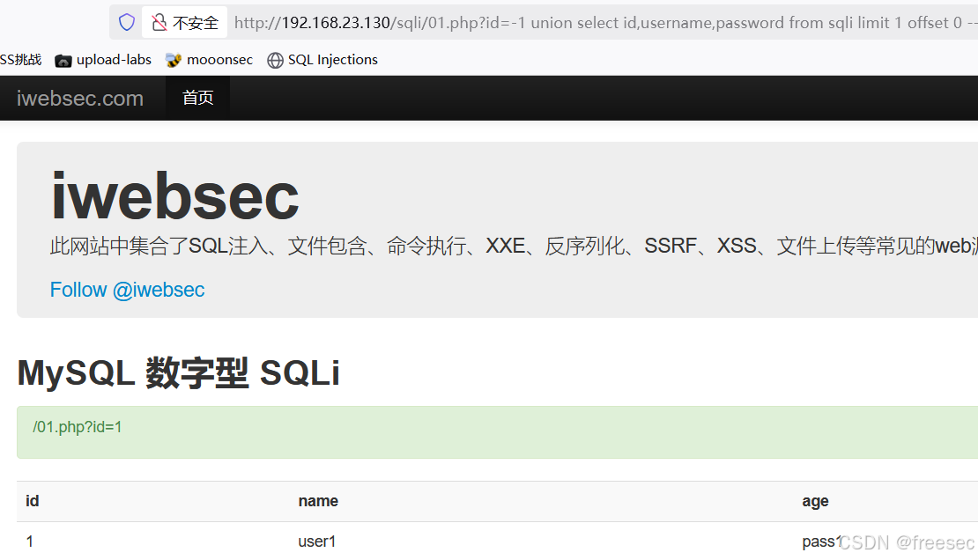This screenshot has width=978, height=560.
Task: Click the shield tracking-protection icon in address bar
Action: (x=126, y=22)
